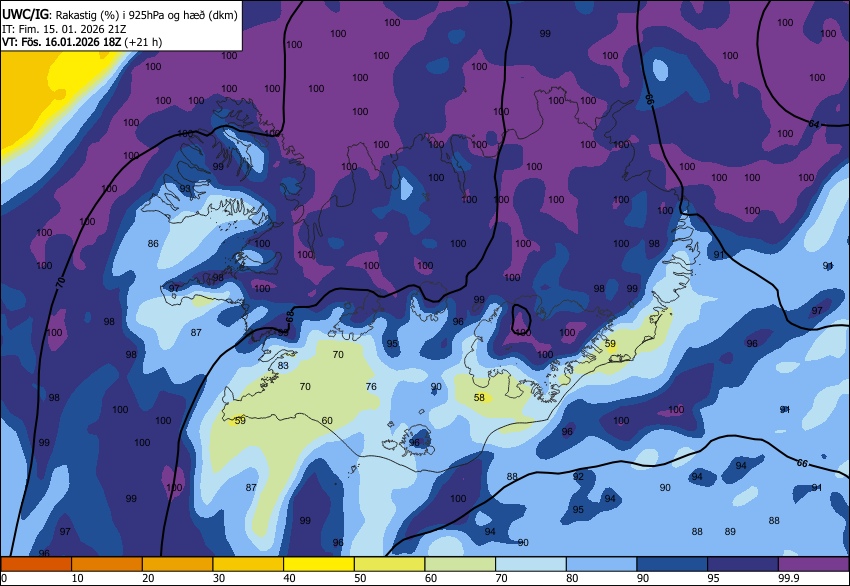Click the contour label '68'
This screenshot has height=586, width=850.
pyautogui.click(x=289, y=317)
